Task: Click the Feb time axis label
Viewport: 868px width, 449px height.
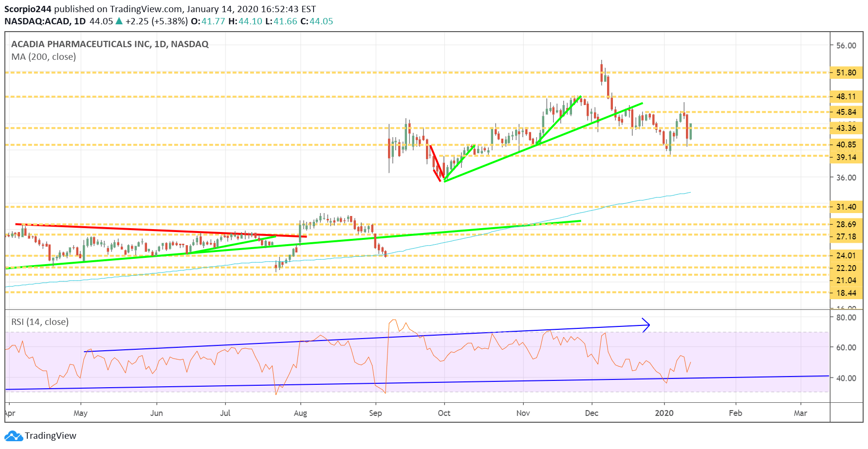Action: [x=735, y=413]
